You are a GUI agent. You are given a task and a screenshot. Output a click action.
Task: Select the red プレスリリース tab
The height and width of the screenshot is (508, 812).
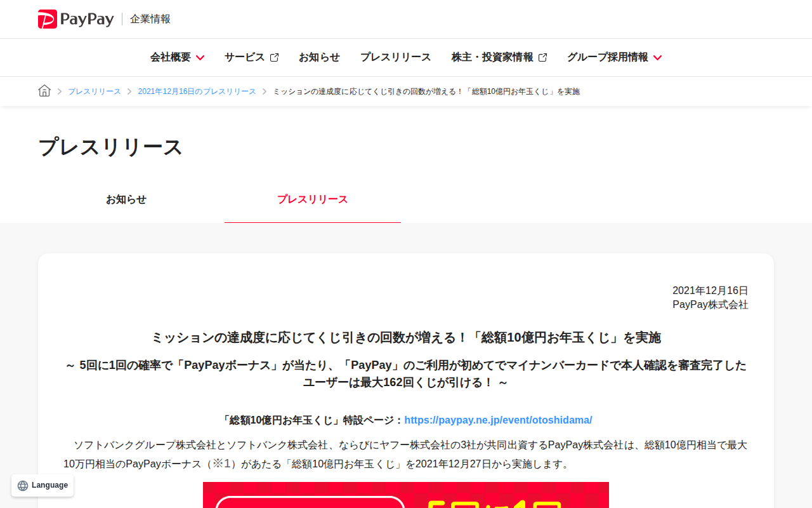coord(313,199)
